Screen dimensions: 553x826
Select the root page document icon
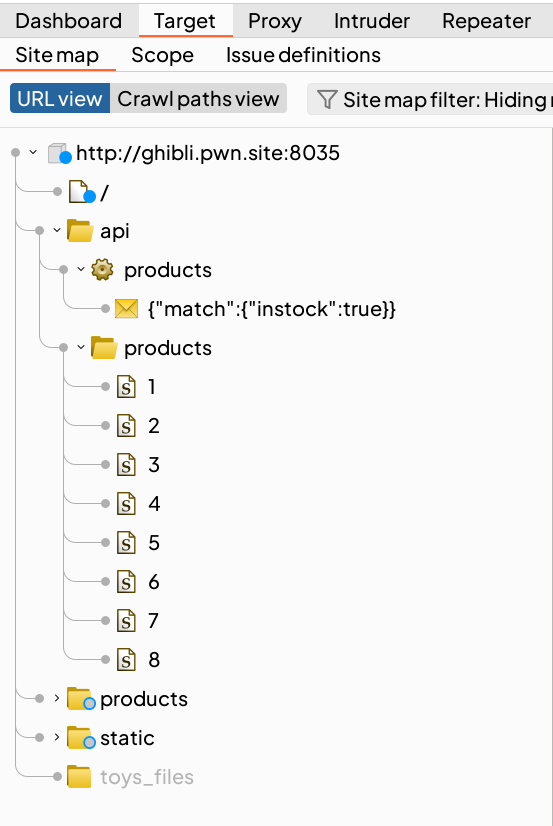click(82, 192)
